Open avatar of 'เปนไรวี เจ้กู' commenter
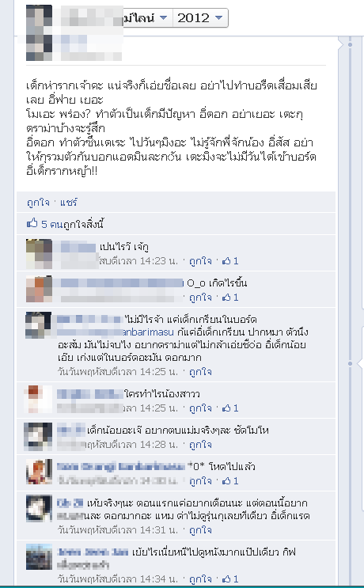 point(39,254)
